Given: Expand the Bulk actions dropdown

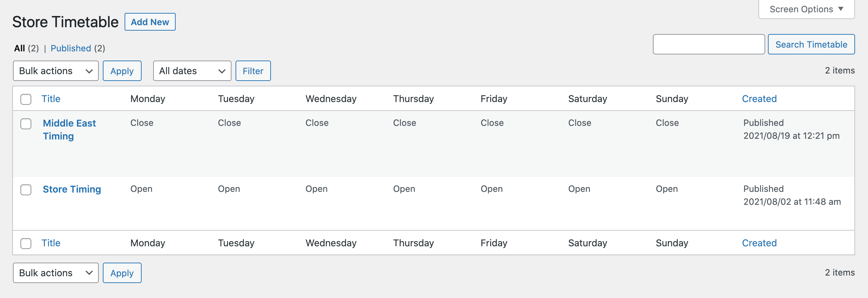Looking at the screenshot, I should [55, 71].
